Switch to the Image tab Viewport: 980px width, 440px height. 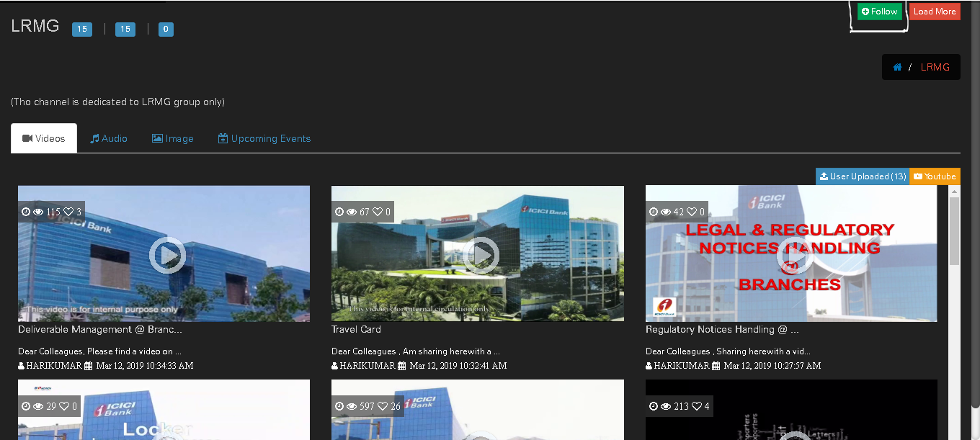[x=173, y=138]
